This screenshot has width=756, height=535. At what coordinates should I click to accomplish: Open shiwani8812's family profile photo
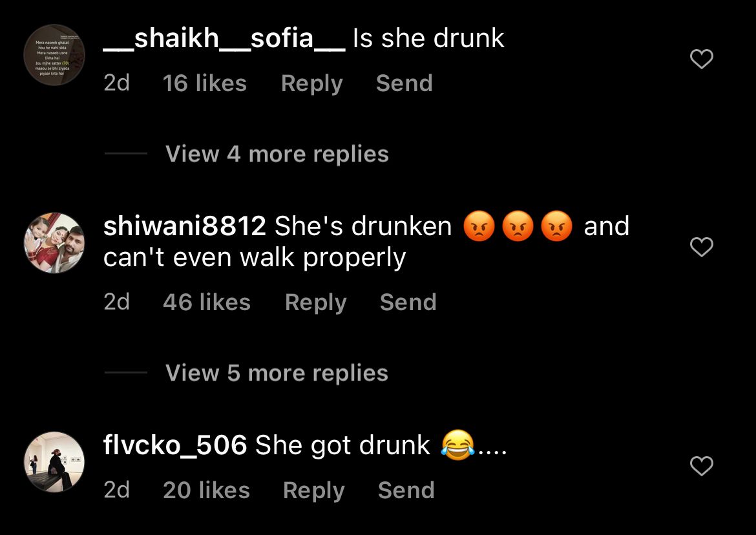(54, 242)
